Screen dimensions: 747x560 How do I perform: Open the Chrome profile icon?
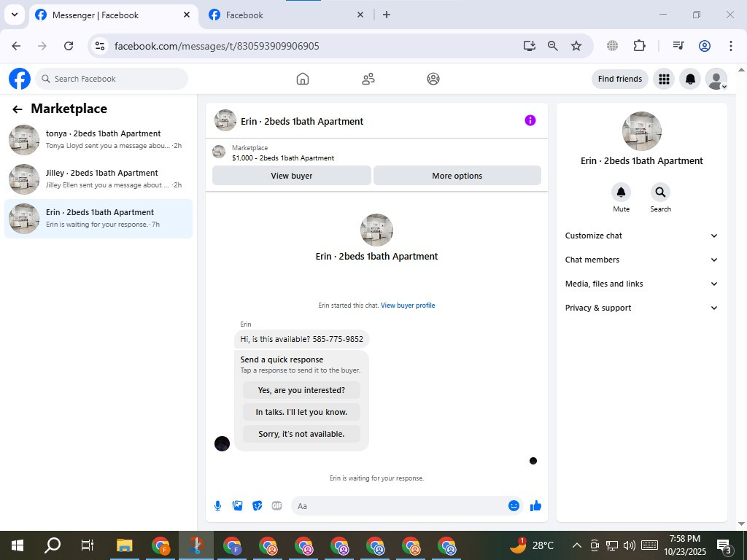705,46
